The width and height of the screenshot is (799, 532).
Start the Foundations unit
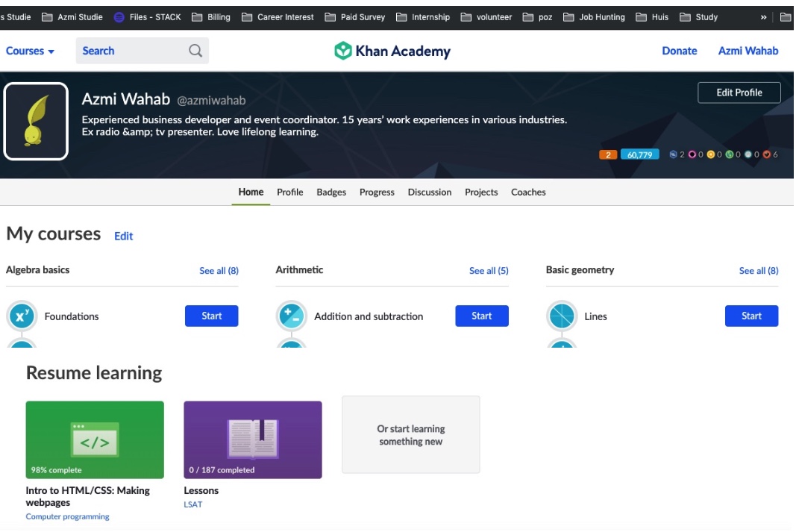click(x=211, y=316)
